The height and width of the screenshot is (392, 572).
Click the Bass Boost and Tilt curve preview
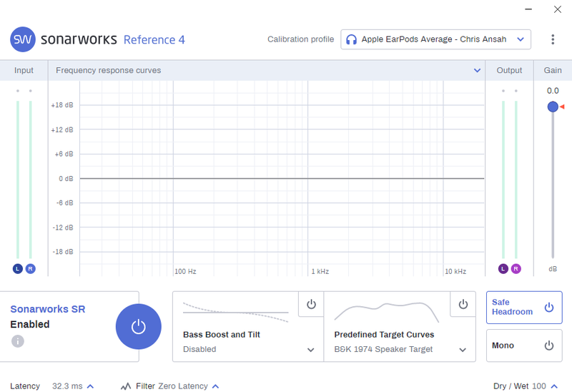pyautogui.click(x=236, y=313)
